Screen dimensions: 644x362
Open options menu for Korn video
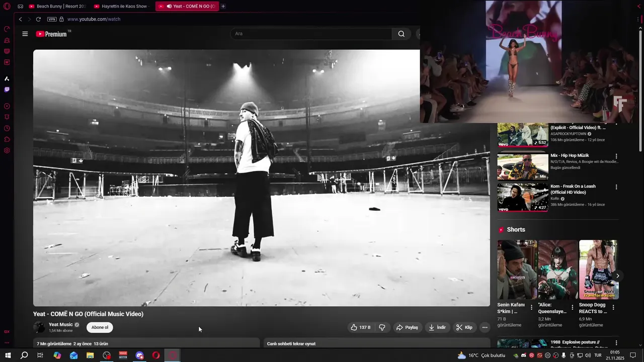[616, 187]
